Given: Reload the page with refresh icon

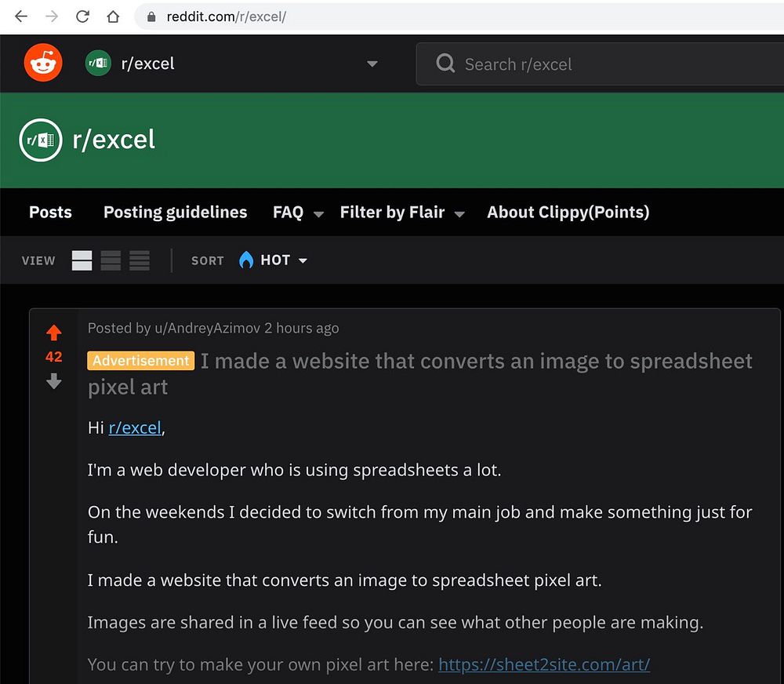Looking at the screenshot, I should click(x=82, y=16).
